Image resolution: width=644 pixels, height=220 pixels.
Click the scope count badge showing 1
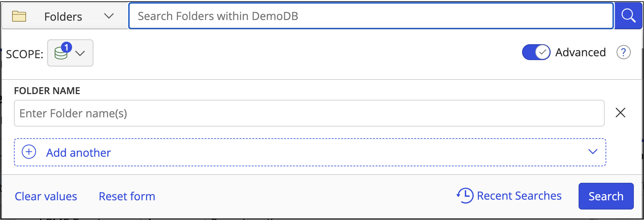tap(66, 47)
